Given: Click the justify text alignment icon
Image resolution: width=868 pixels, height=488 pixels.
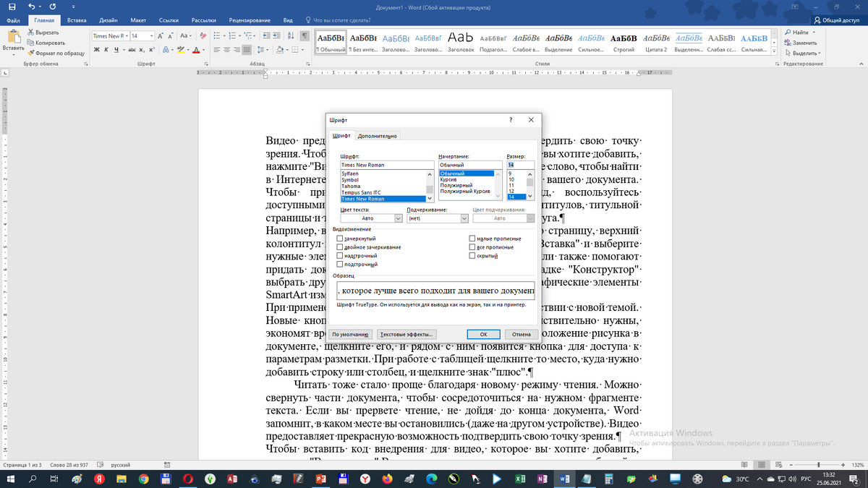Looking at the screenshot, I should click(x=248, y=50).
